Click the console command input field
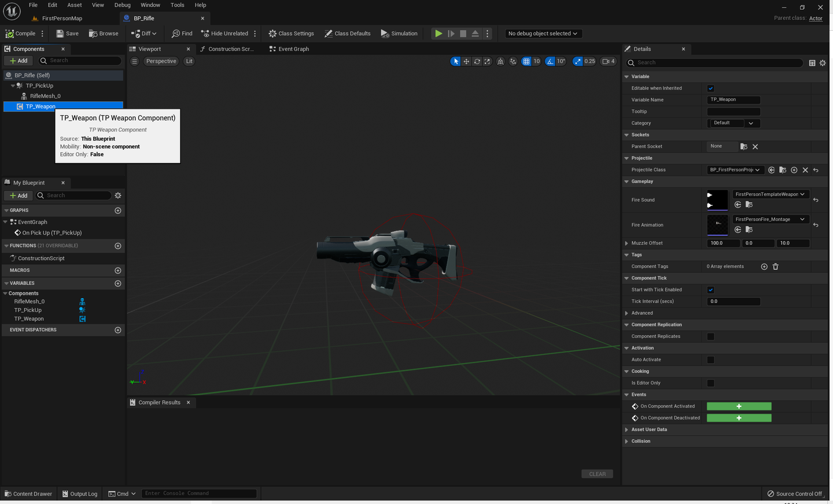This screenshot has height=504, width=833. [x=198, y=493]
